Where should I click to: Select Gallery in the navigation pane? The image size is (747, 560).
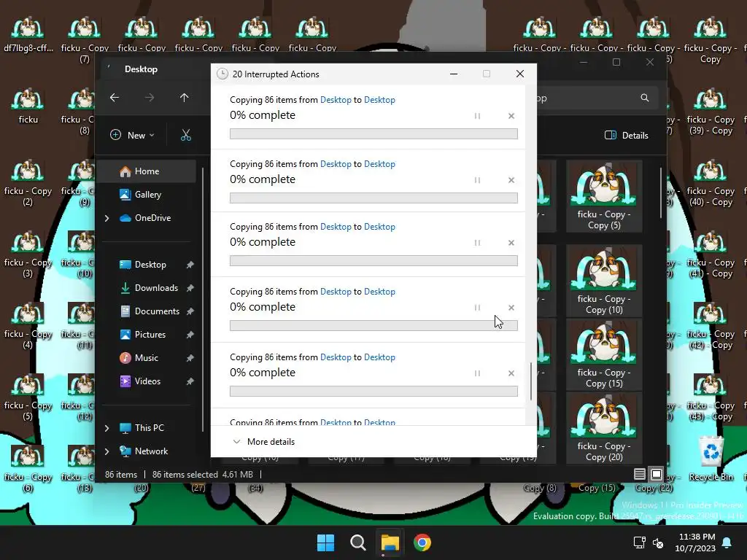point(147,194)
